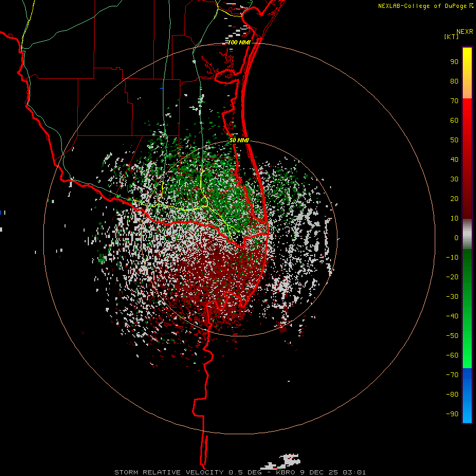The width and height of the screenshot is (476, 476).
Task: Click the 0 knot scale label
Action: (x=456, y=238)
